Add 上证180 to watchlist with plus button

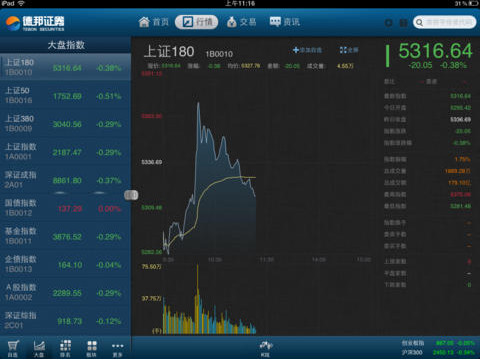(307, 50)
